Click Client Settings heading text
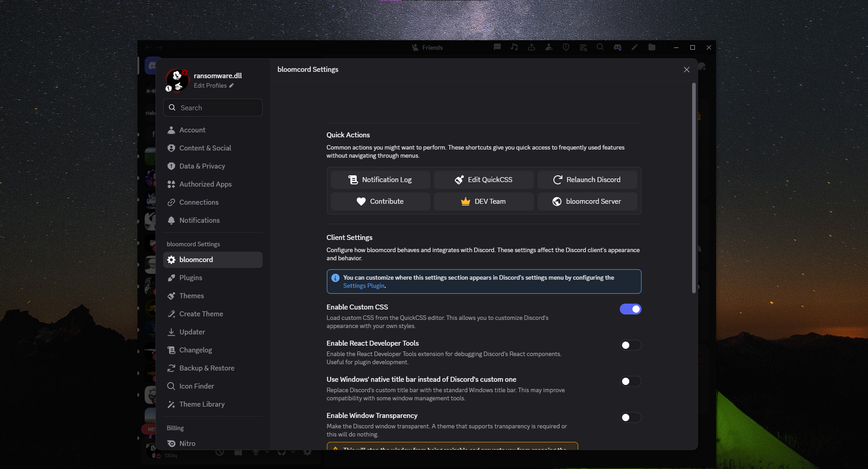 349,238
